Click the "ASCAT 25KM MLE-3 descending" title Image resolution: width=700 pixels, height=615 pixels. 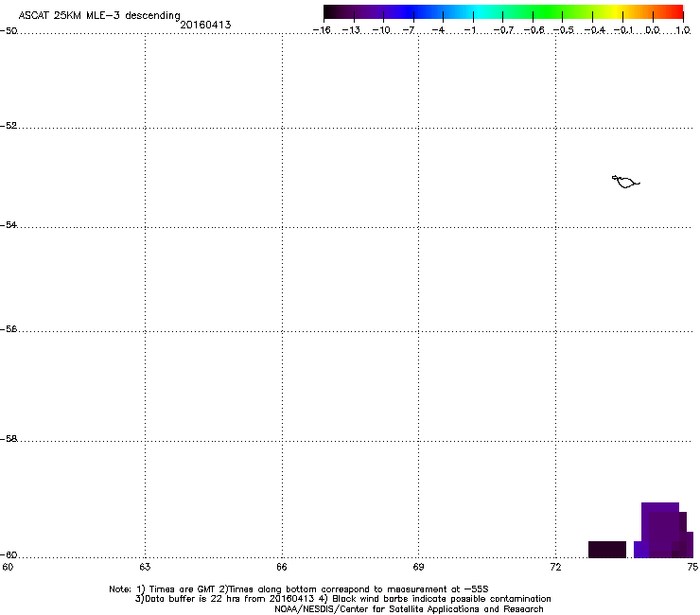pyautogui.click(x=99, y=16)
